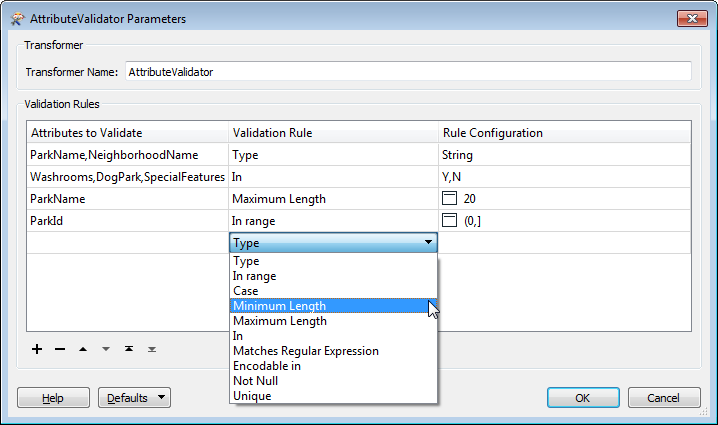Click the Transformer Name text field
The image size is (718, 425).
tap(407, 72)
